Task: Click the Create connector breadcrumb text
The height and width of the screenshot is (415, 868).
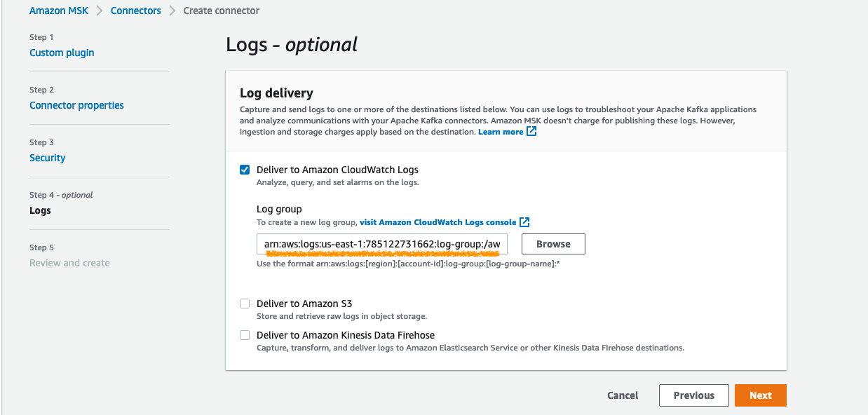Action: point(222,11)
